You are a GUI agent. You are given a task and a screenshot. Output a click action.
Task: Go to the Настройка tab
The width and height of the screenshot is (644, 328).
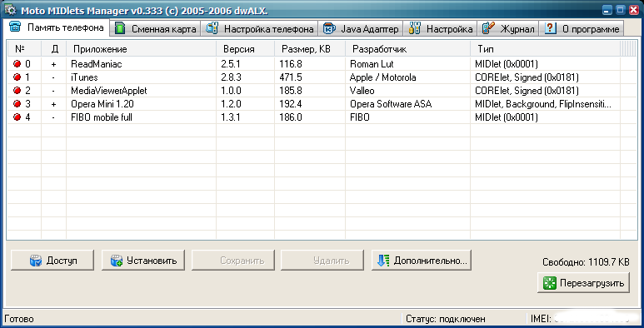click(x=441, y=29)
